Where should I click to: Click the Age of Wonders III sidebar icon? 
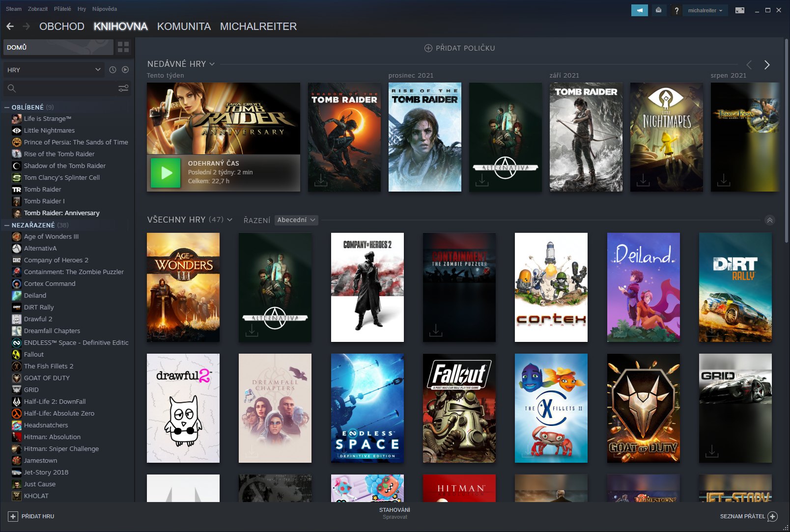coord(17,237)
